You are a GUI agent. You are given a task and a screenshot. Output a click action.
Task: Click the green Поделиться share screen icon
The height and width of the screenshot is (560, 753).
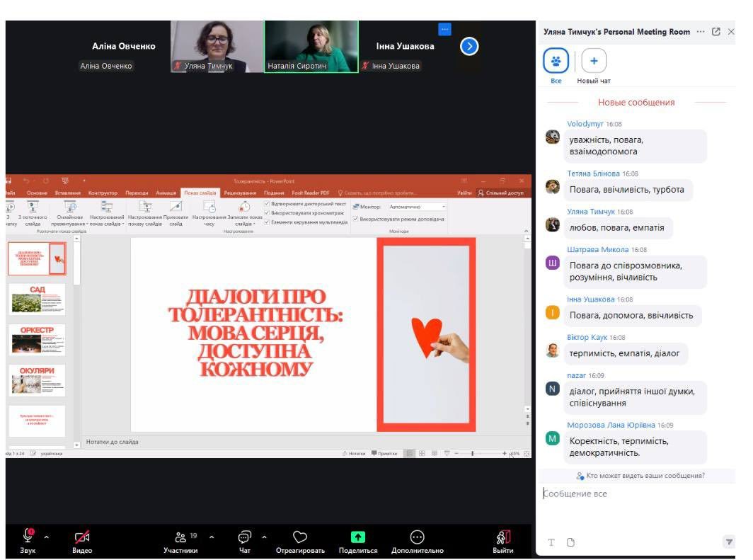tap(358, 537)
